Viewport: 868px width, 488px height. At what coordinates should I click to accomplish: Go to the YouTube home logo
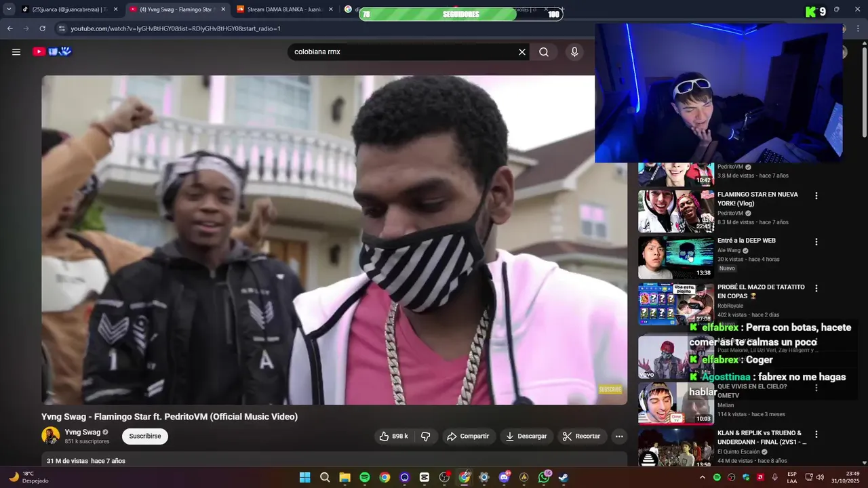pyautogui.click(x=52, y=52)
